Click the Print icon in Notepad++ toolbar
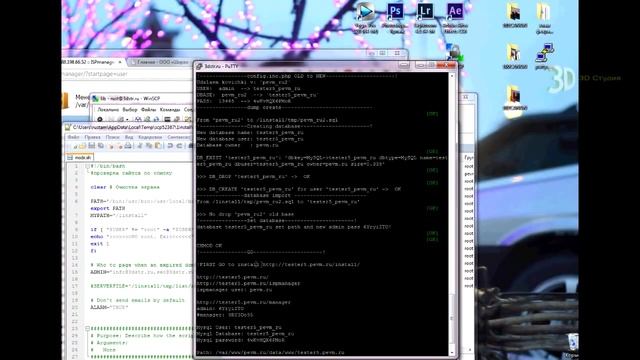The width and height of the screenshot is (640, 360). tap(128, 146)
